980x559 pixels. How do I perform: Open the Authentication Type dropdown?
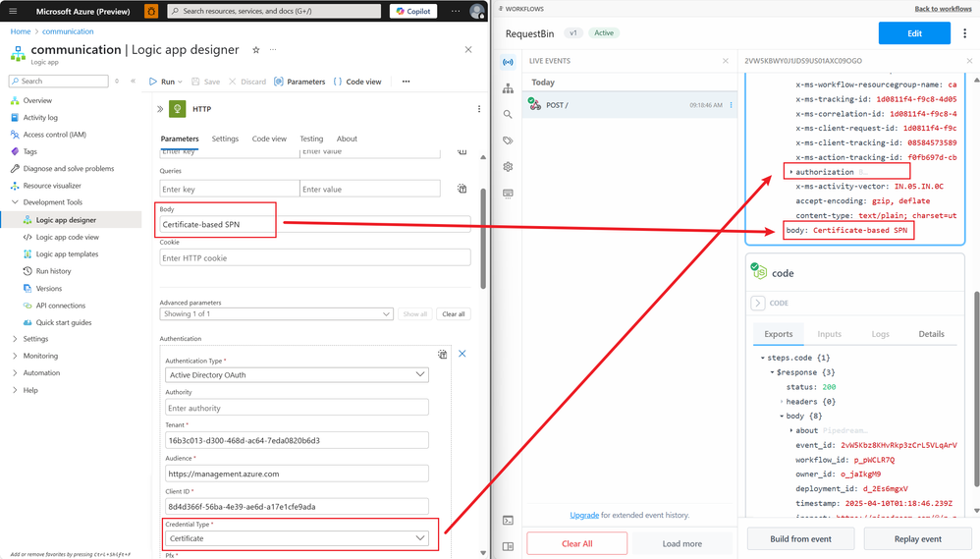(x=297, y=374)
